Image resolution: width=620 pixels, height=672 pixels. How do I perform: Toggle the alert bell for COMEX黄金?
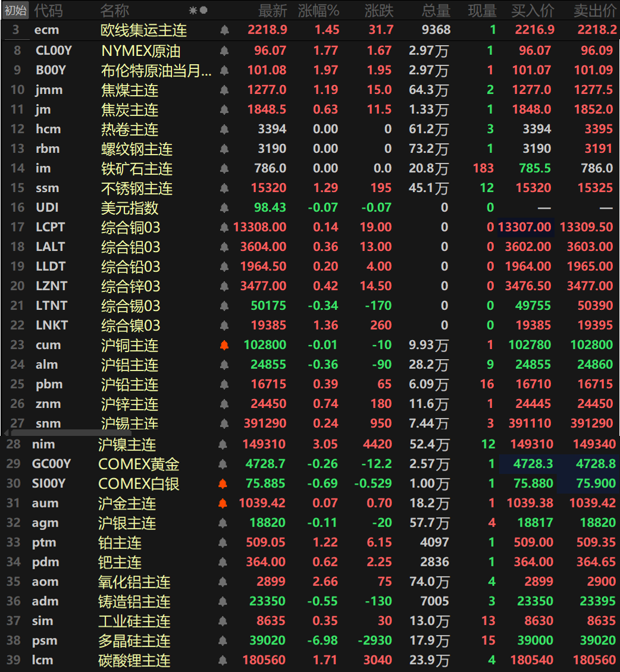coord(223,464)
